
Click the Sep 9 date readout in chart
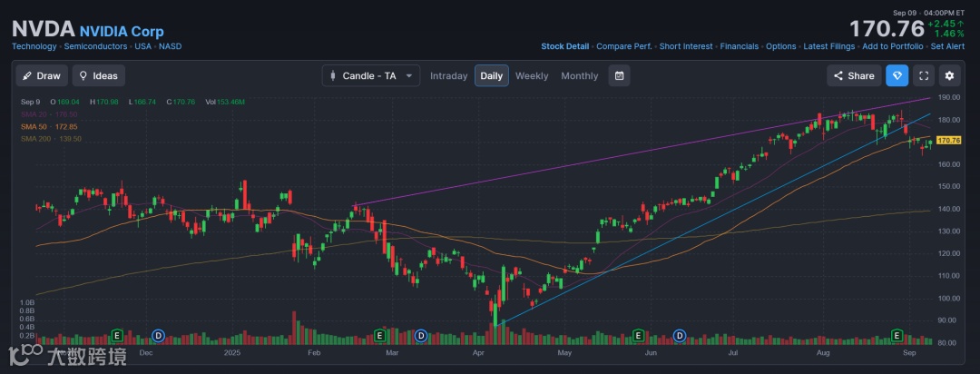(x=31, y=102)
